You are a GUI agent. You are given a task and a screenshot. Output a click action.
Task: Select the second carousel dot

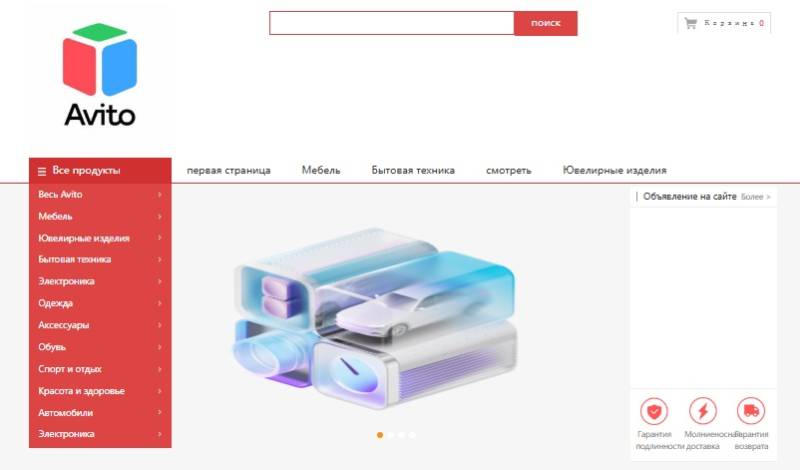(x=391, y=435)
